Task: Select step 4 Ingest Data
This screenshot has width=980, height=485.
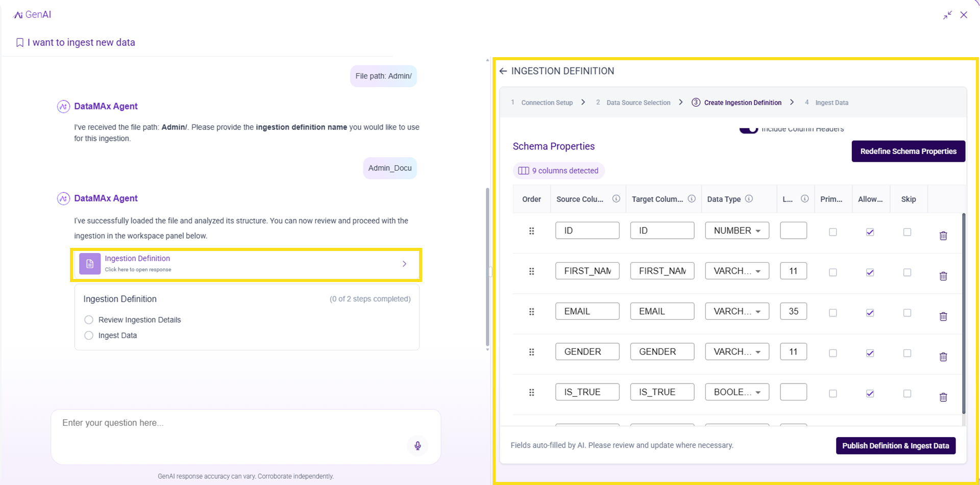Action: (x=832, y=103)
